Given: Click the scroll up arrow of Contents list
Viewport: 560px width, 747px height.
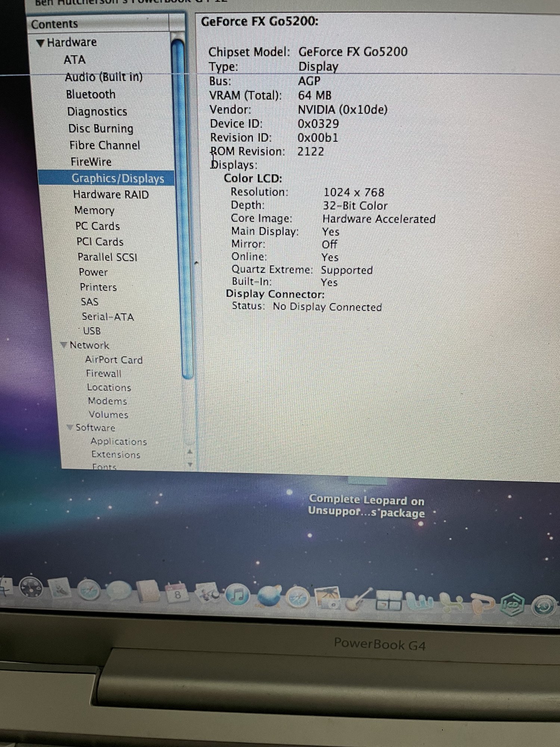Looking at the screenshot, I should pyautogui.click(x=190, y=452).
